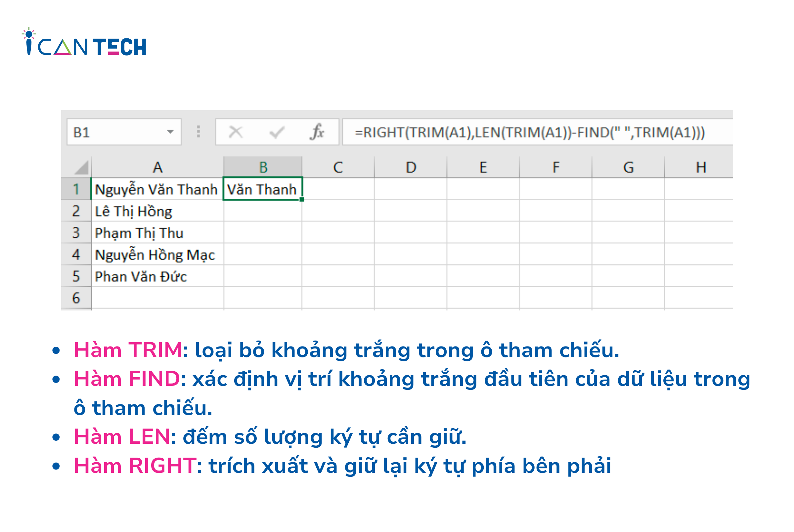Select row 5 header

76,276
